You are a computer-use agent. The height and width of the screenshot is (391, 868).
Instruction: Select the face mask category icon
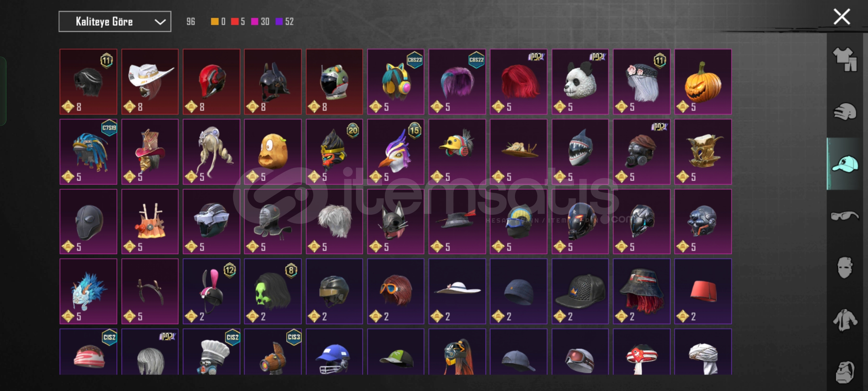tap(845, 268)
